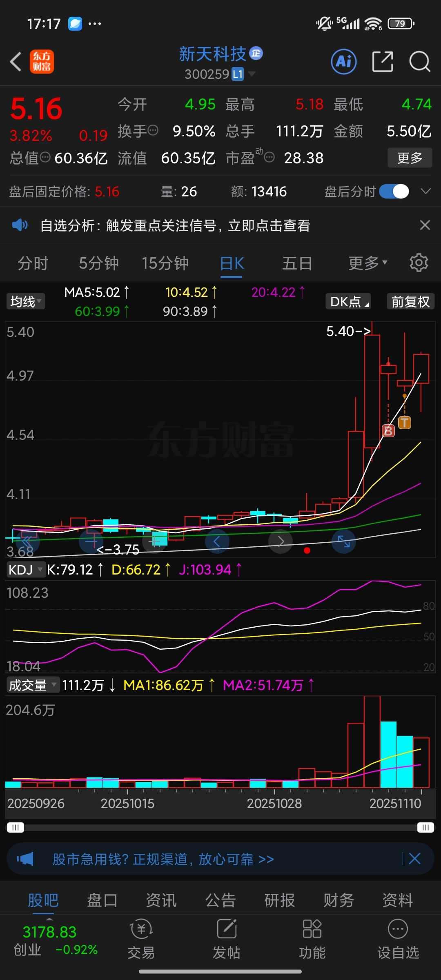The image size is (441, 980).
Task: Open the 股吧 bottom tab
Action: (43, 900)
